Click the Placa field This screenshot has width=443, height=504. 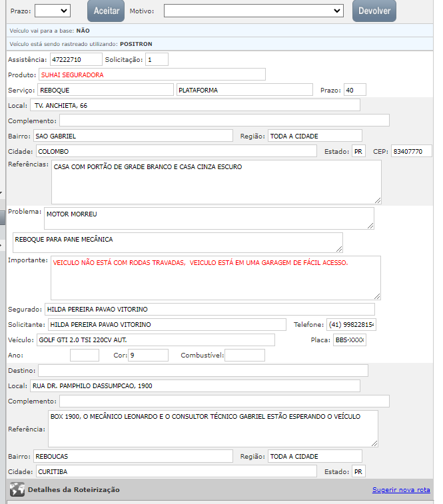point(349,340)
